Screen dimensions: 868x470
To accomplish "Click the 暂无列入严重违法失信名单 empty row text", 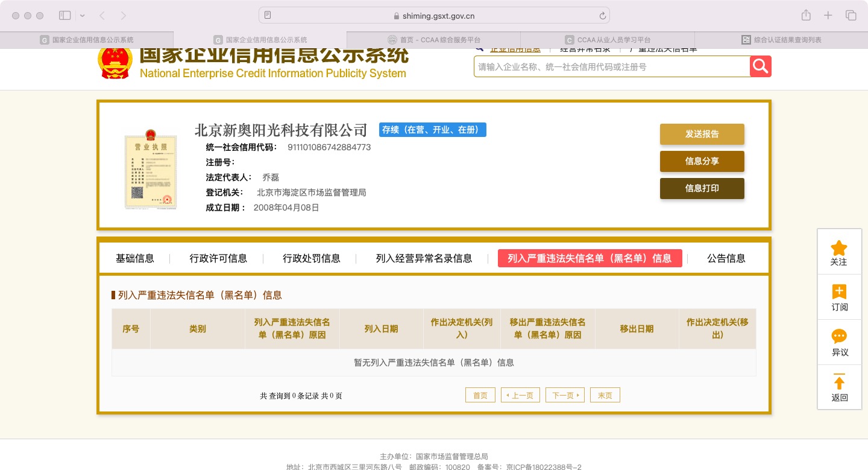I will pyautogui.click(x=434, y=363).
